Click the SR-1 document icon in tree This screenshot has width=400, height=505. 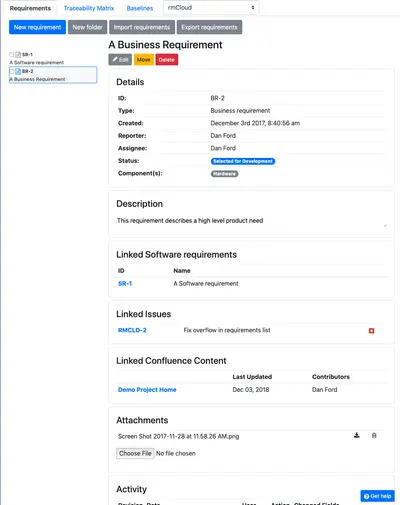(18, 54)
